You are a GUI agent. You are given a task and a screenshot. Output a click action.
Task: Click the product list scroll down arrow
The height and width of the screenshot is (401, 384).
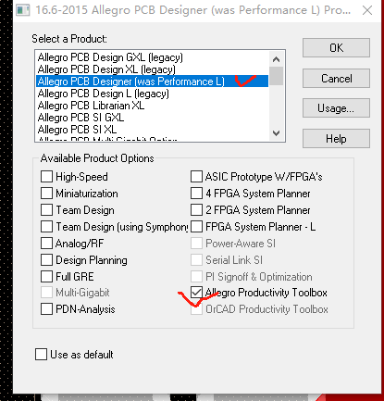276,133
